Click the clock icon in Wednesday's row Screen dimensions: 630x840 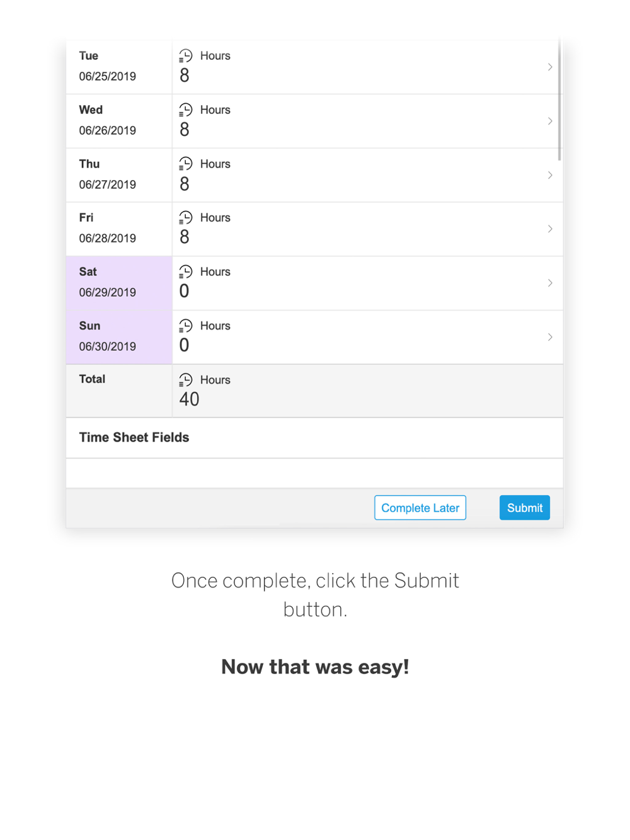click(x=185, y=110)
